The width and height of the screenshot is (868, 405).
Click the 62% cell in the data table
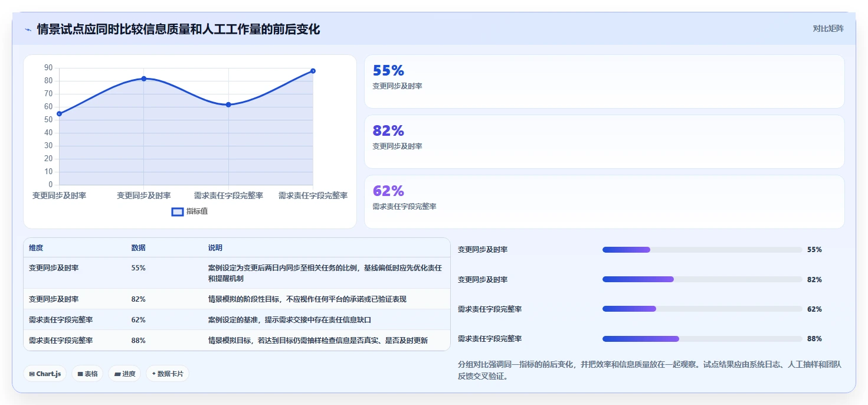click(138, 320)
